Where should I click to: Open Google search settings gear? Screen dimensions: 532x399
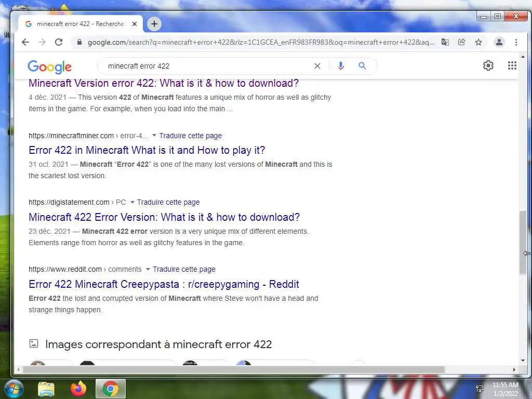coord(488,65)
